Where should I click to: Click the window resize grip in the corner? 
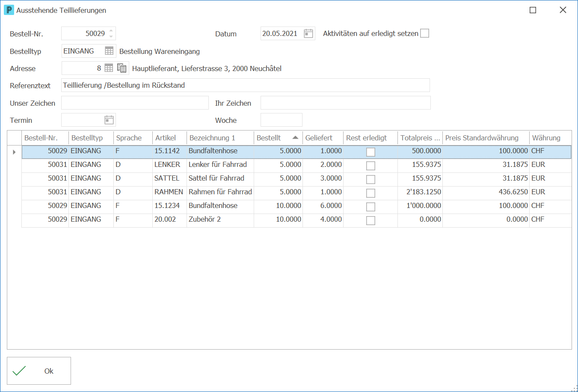(574, 388)
